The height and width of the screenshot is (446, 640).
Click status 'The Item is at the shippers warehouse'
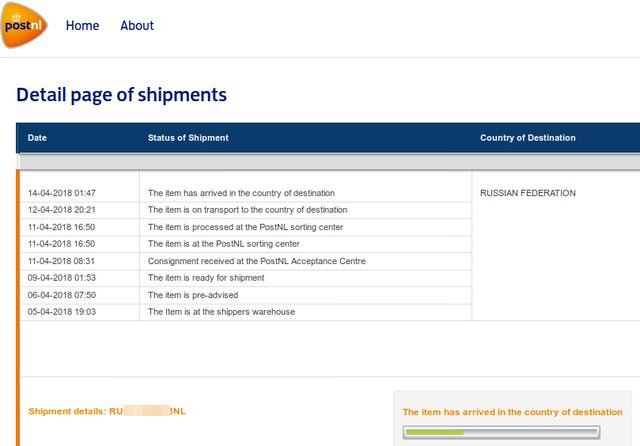(x=222, y=312)
